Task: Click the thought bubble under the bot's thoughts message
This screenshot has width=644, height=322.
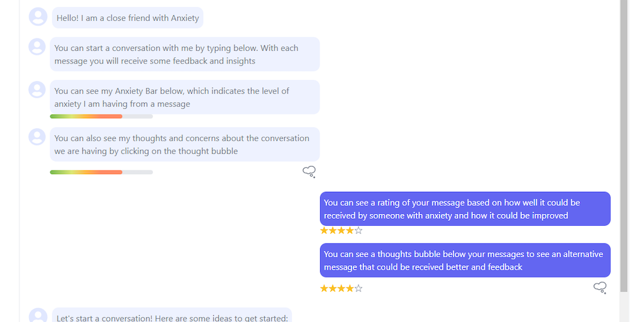Action: pyautogui.click(x=309, y=172)
